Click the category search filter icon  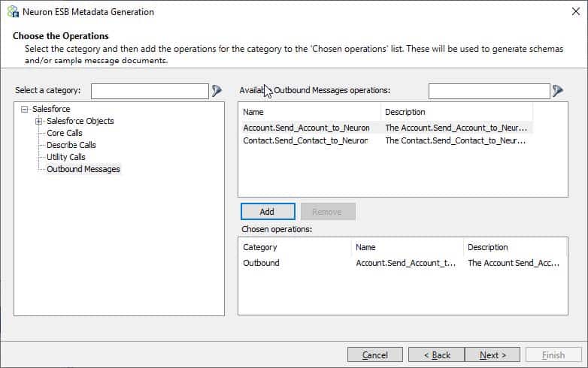pyautogui.click(x=217, y=91)
